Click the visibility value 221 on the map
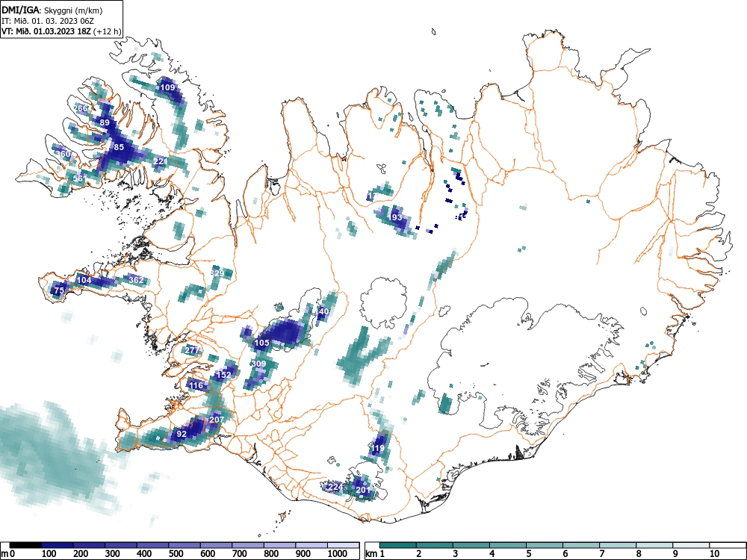 (161, 161)
